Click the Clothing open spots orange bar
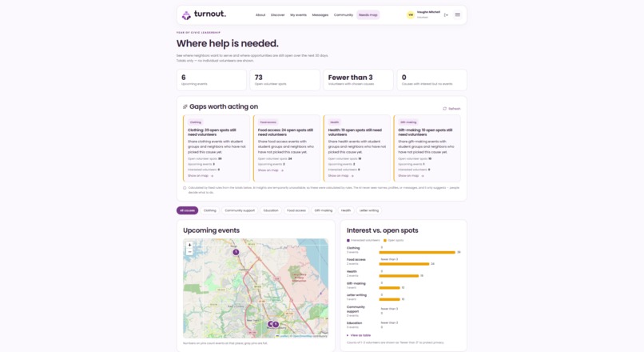The width and height of the screenshot is (644, 352). pos(417,252)
